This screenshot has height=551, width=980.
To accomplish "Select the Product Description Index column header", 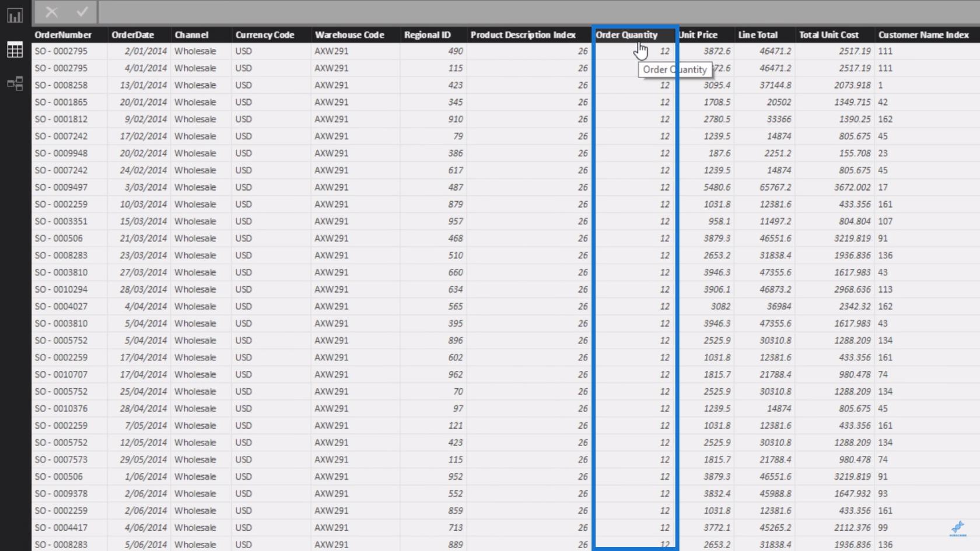I will 523,35.
